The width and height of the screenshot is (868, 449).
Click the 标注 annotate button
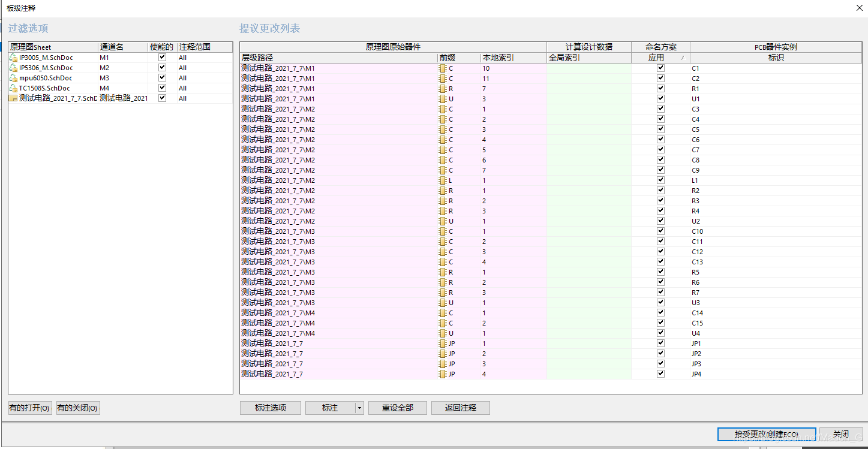click(331, 408)
